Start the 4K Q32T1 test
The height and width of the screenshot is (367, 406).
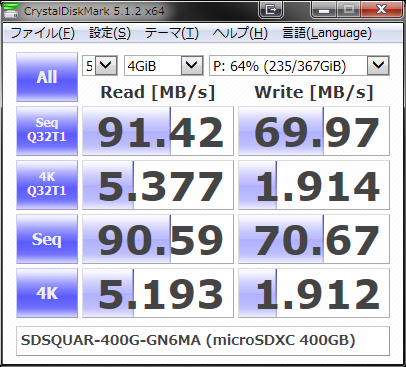tap(47, 185)
